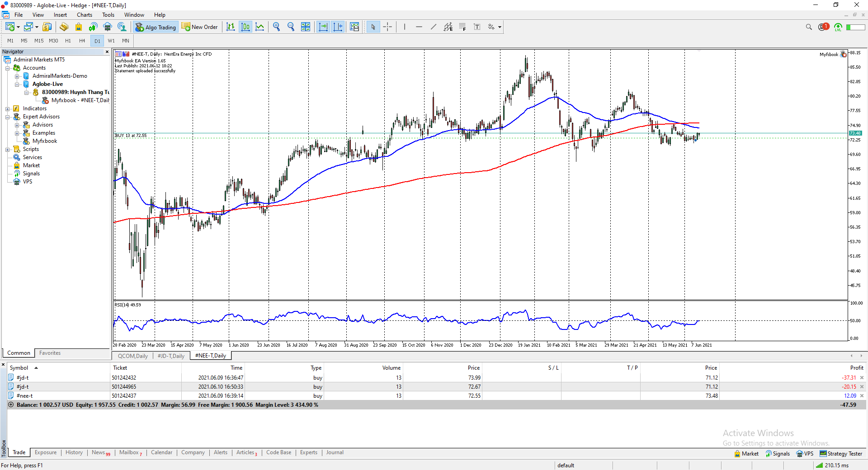868x470 pixels.
Task: Expand the Indicators tree node
Action: click(8, 108)
